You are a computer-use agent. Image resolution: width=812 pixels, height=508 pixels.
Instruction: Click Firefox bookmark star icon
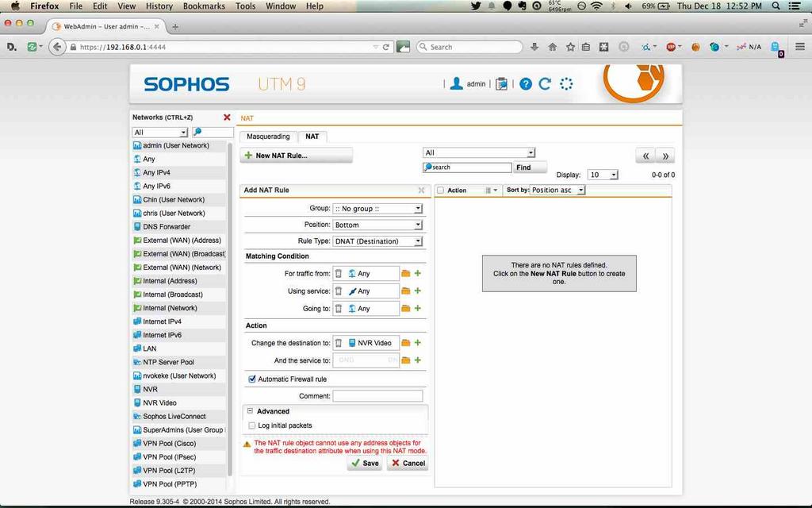point(570,47)
